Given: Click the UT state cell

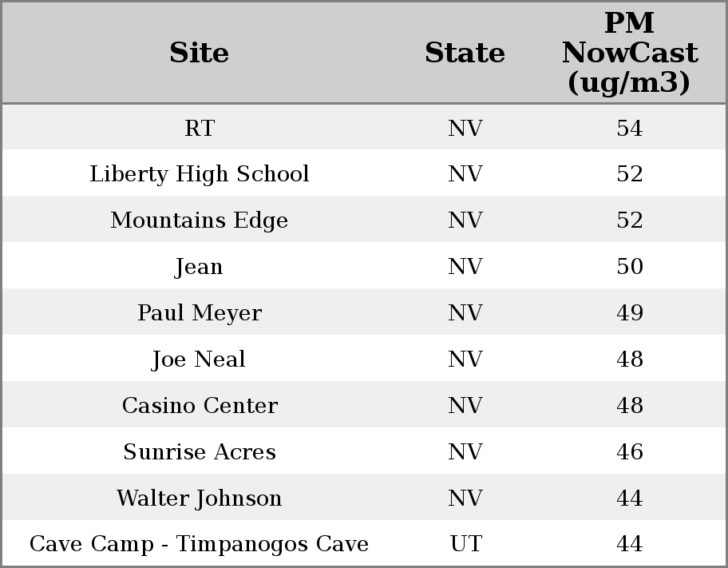Looking at the screenshot, I should (465, 544).
